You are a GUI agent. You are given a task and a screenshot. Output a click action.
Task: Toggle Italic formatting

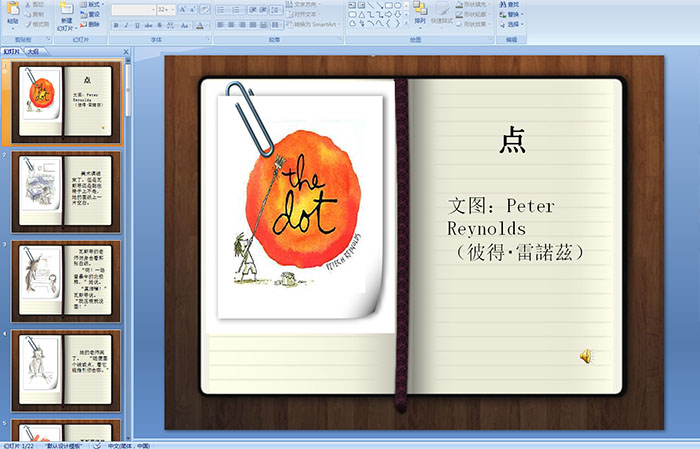126,25
